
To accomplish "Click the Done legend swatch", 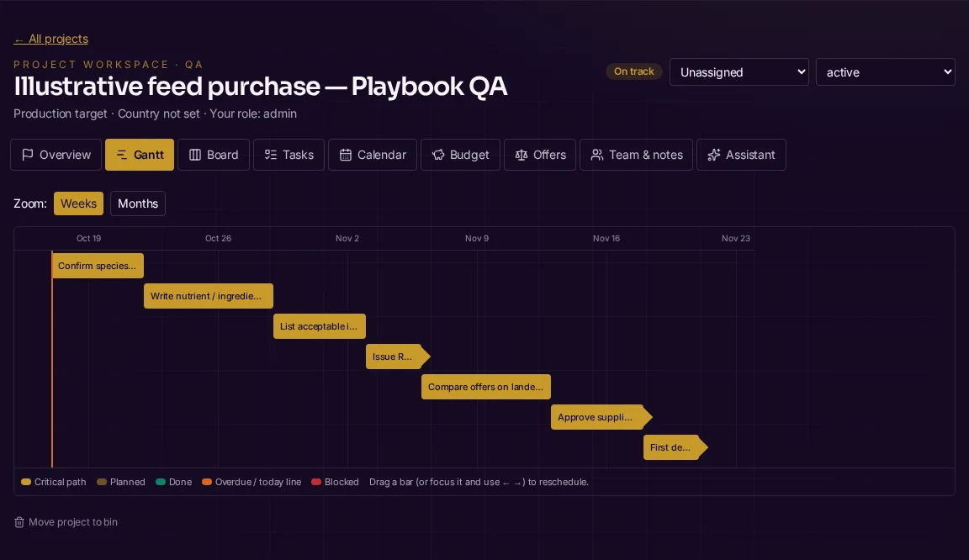I will click(161, 482).
